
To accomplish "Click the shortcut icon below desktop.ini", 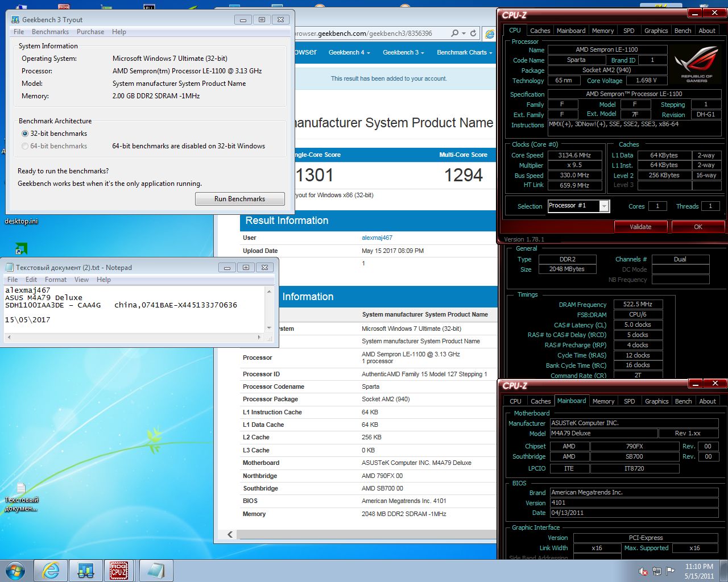I will click(21, 248).
